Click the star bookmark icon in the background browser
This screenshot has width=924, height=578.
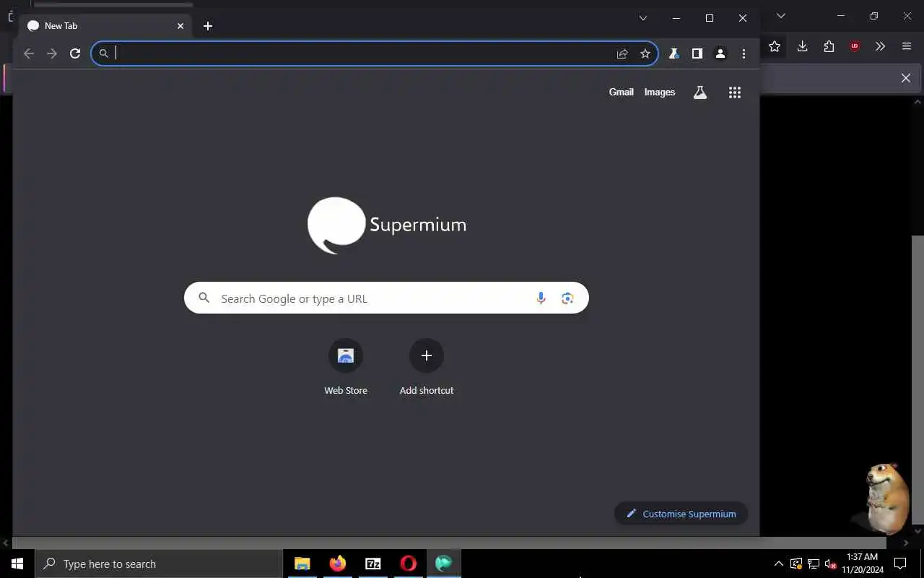(775, 46)
